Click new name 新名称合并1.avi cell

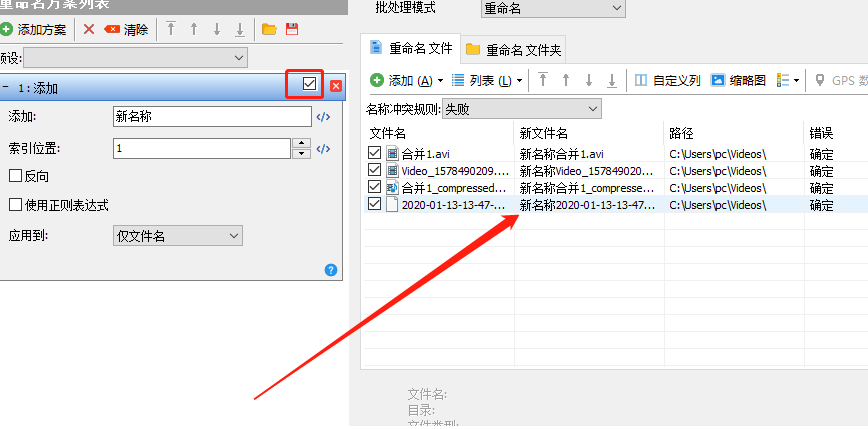[561, 154]
